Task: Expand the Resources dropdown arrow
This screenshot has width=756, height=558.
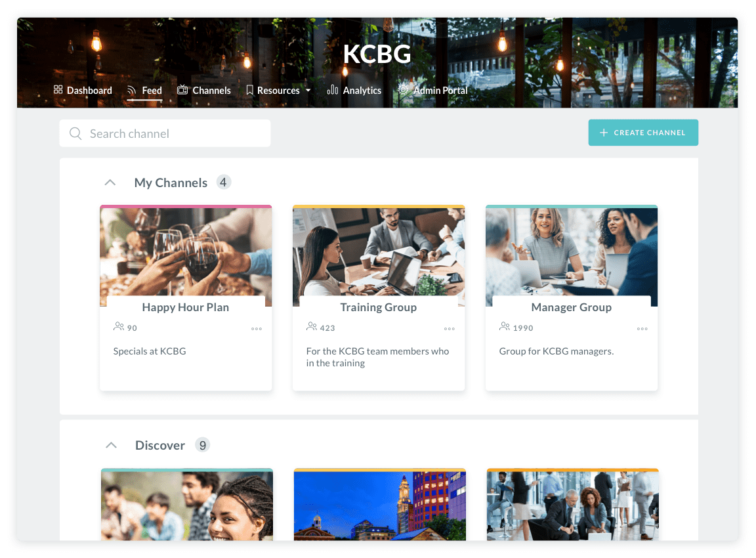Action: click(308, 90)
